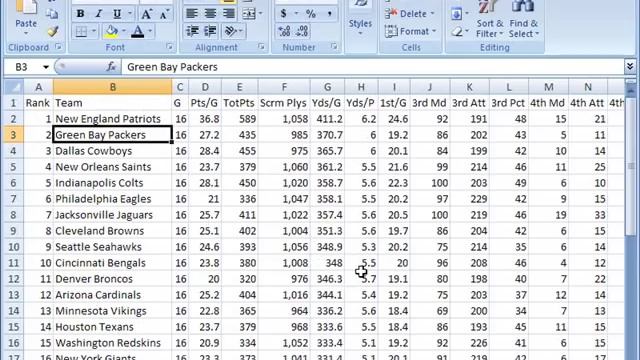This screenshot has height=360, width=640.
Task: Click Decrease Decimal icon
Action: tap(302, 31)
